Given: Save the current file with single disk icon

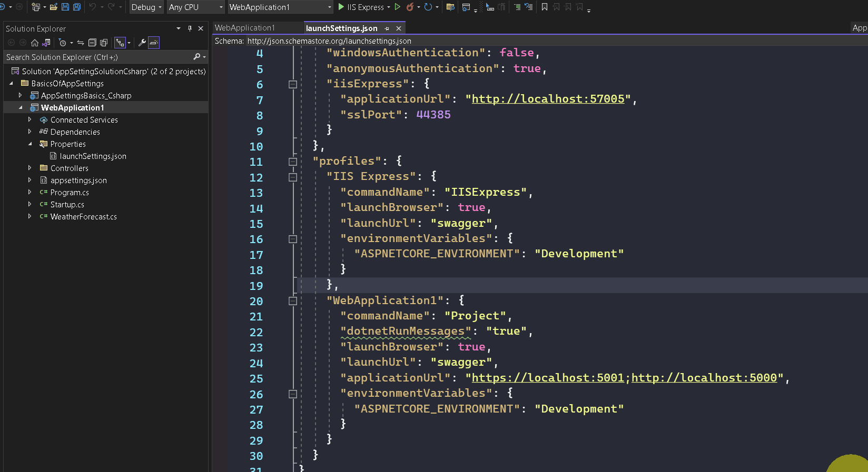Looking at the screenshot, I should (x=65, y=7).
